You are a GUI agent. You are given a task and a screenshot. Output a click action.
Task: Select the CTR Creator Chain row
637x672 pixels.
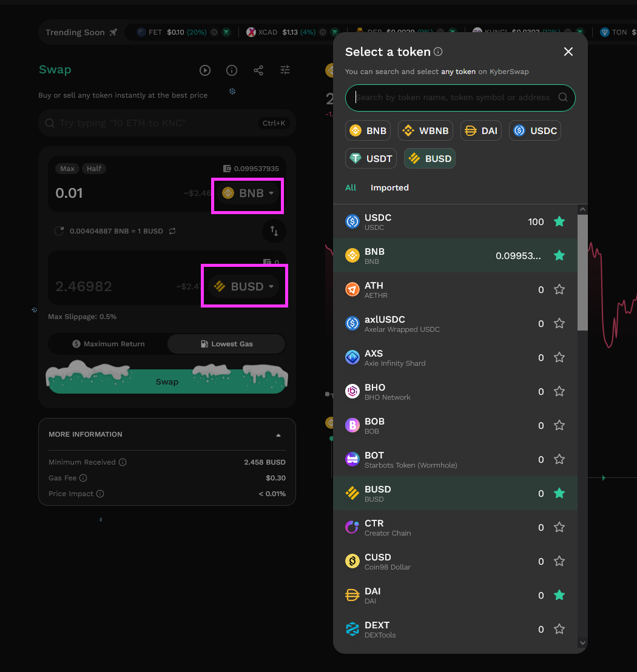click(x=455, y=527)
